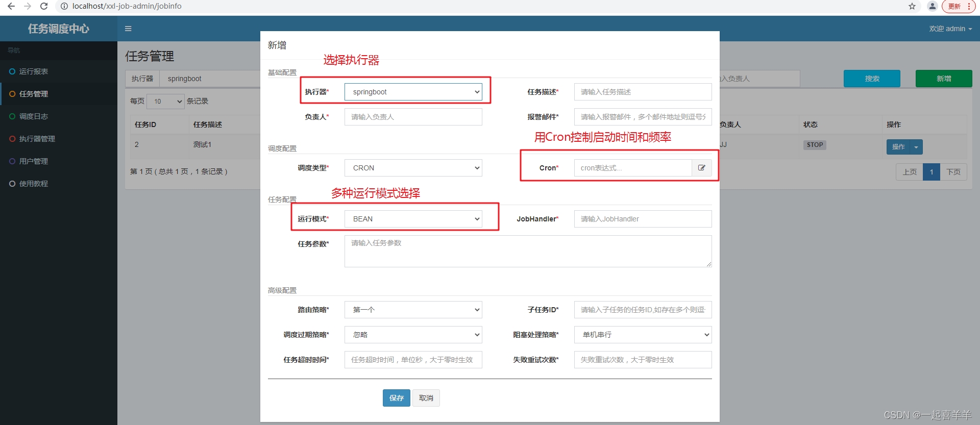Focus the 负责人 input in dialog
The height and width of the screenshot is (425, 980).
click(413, 117)
